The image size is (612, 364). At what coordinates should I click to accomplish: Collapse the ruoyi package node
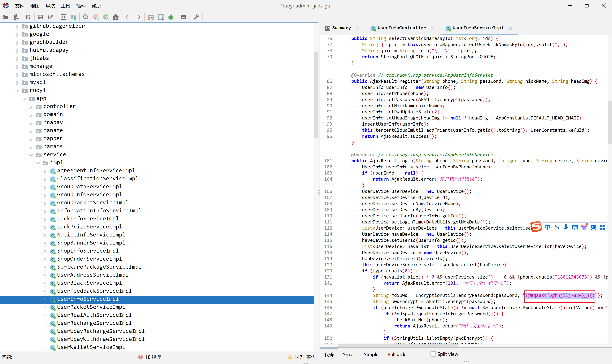tap(17, 90)
